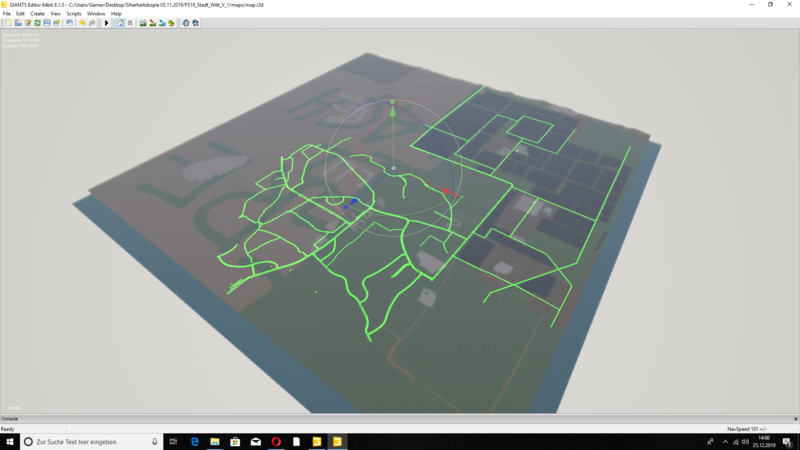Viewport: 800px width, 450px height.
Task: Expand the hidden system tray icons
Action: click(x=711, y=441)
